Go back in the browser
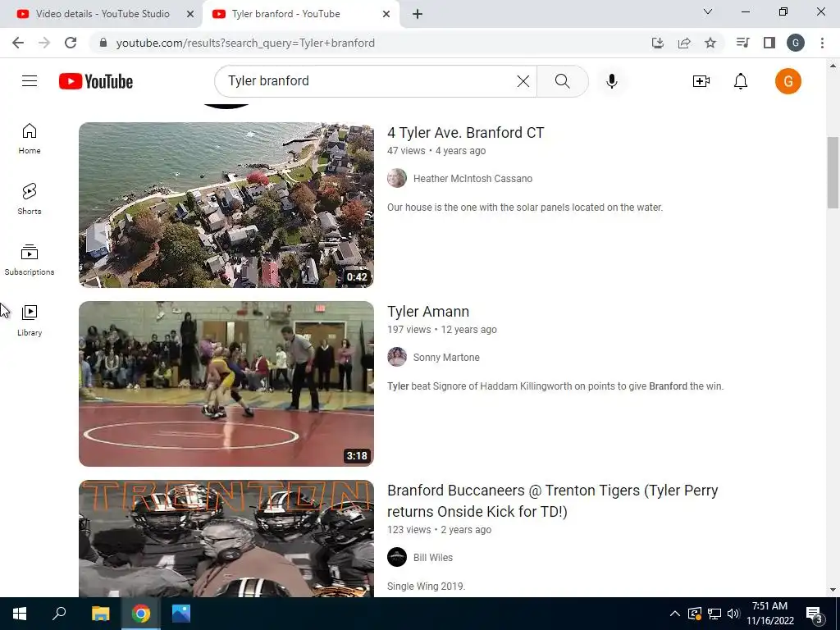The width and height of the screenshot is (840, 630). [x=18, y=43]
